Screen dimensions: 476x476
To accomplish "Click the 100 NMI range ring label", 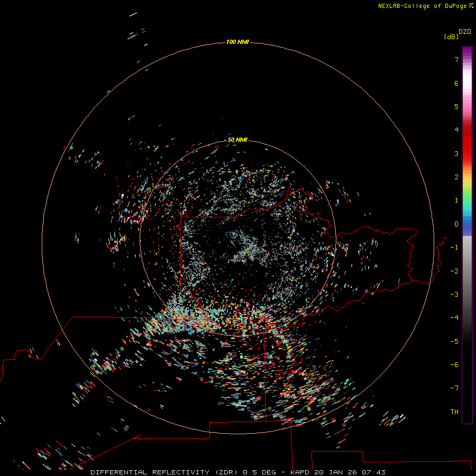I will (237, 42).
